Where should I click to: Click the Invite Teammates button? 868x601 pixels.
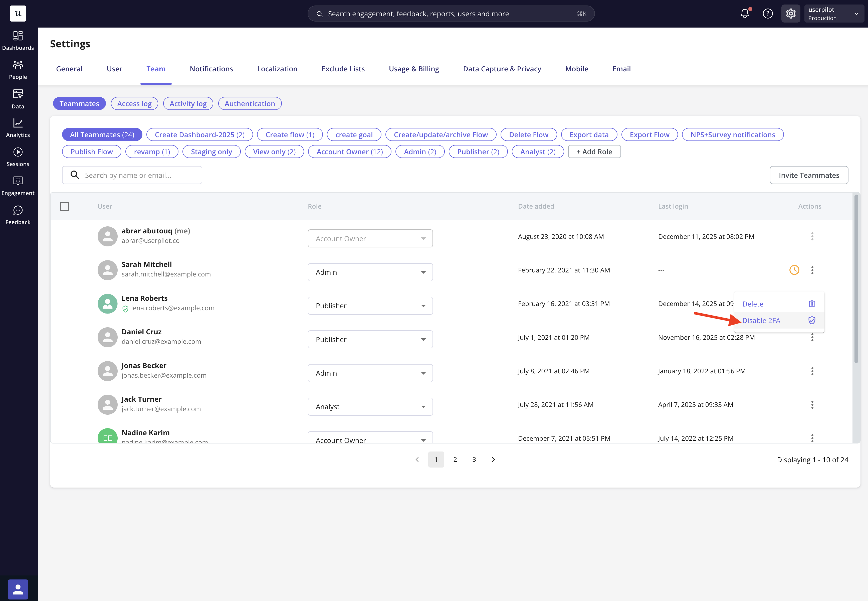[808, 175]
